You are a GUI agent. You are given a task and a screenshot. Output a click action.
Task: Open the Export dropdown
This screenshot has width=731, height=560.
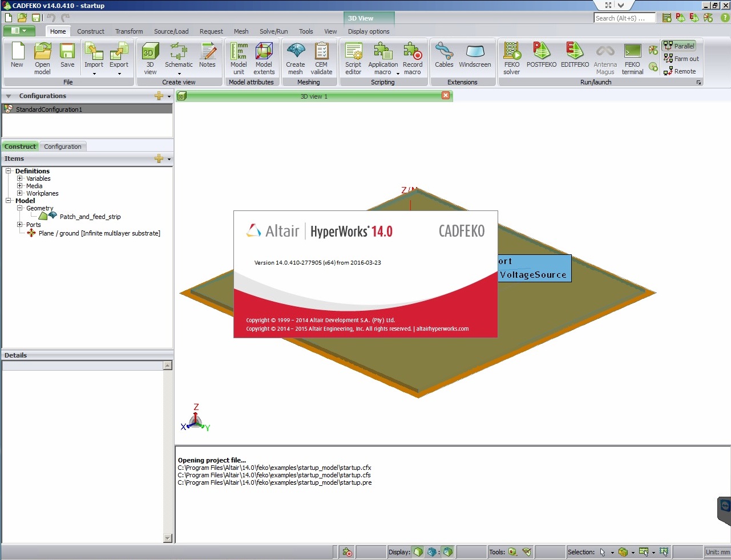tap(119, 73)
